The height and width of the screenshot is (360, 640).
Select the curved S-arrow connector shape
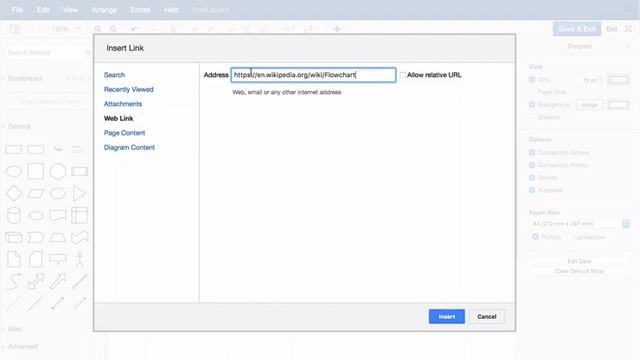[x=13, y=281]
